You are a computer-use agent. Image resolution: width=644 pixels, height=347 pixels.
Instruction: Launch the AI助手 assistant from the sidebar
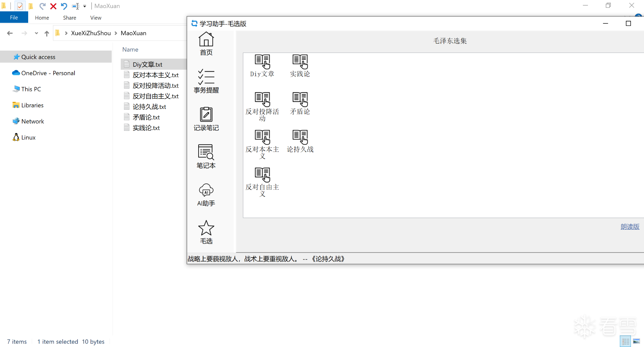[206, 194]
